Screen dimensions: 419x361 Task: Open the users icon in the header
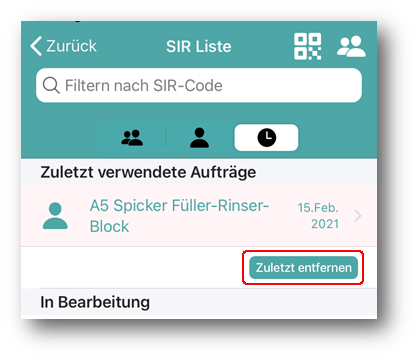point(351,46)
